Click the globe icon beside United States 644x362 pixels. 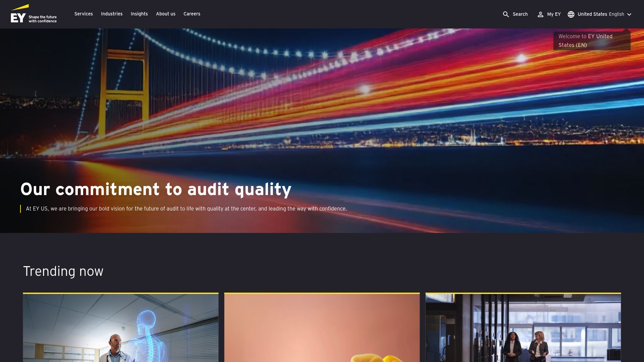point(571,14)
